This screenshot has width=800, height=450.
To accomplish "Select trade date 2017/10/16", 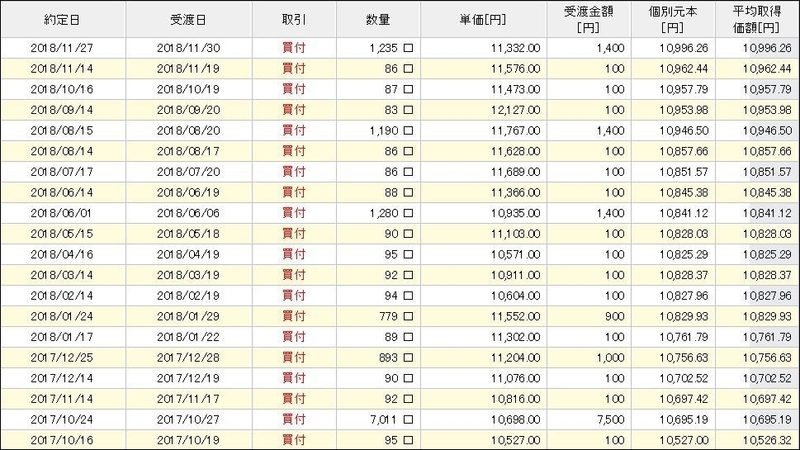I will pos(62,440).
